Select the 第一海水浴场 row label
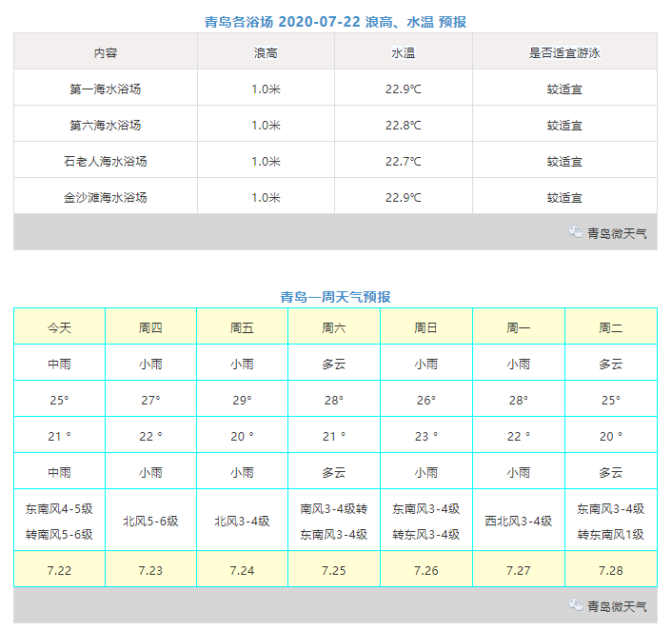This screenshot has width=672, height=631. pos(106,89)
